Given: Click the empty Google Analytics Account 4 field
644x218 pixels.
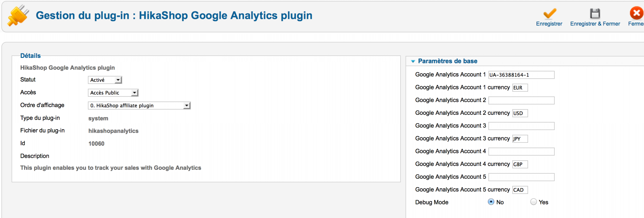Looking at the screenshot, I should tap(521, 151).
